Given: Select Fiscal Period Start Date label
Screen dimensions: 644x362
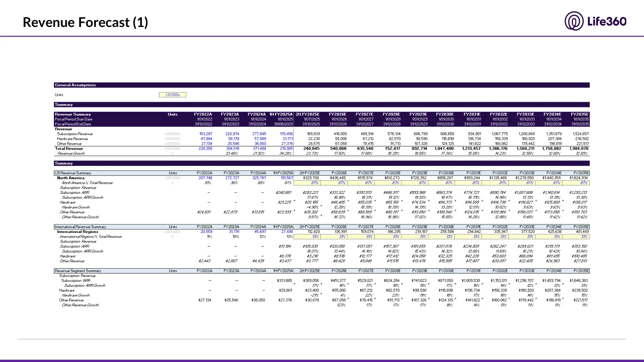Looking at the screenshot, I should click(74, 119).
